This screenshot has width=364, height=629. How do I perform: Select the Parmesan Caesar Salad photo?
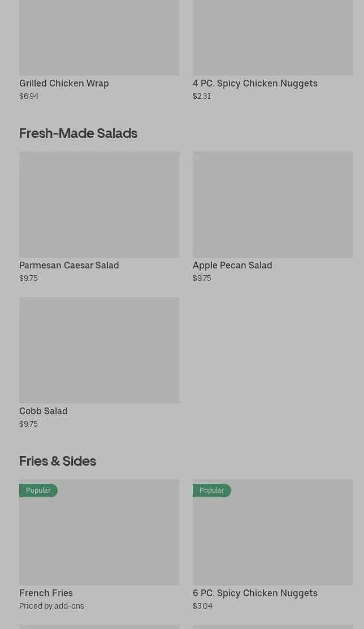coord(99,204)
